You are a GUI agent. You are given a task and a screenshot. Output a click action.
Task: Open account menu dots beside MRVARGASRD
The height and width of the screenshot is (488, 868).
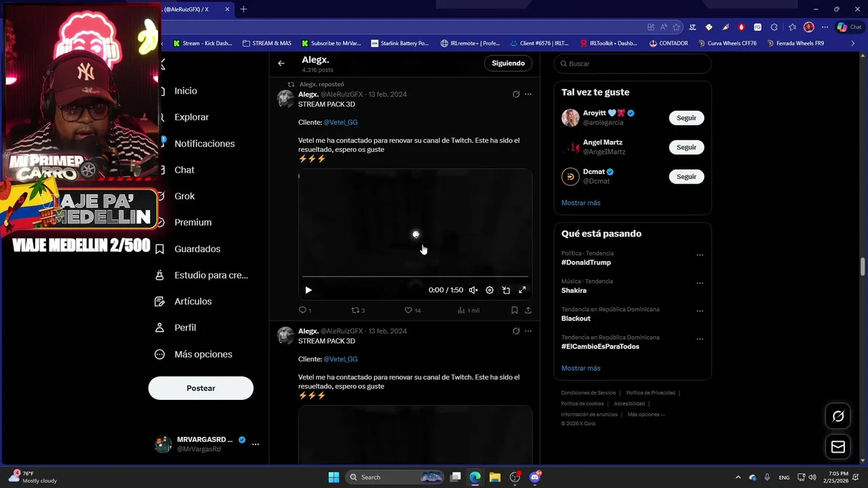coord(256,444)
